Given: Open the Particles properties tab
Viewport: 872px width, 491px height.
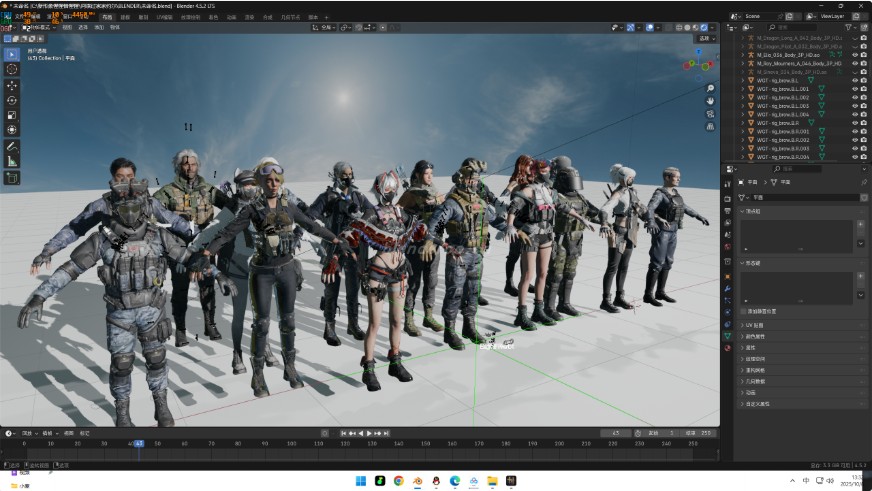Looking at the screenshot, I should point(727,300).
